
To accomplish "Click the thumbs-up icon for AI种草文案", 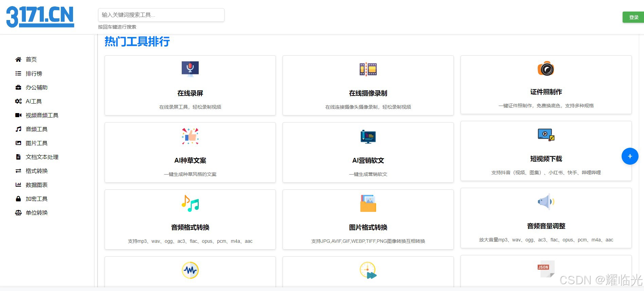I will pyautogui.click(x=190, y=136).
